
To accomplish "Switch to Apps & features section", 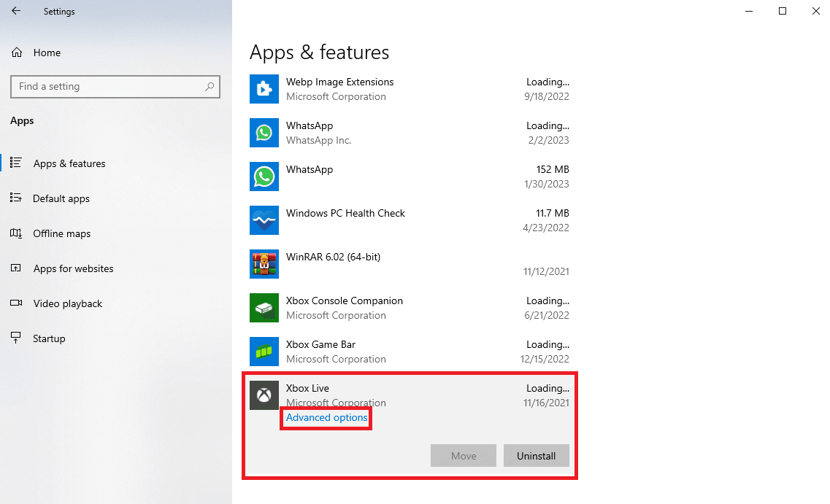I will [x=69, y=163].
